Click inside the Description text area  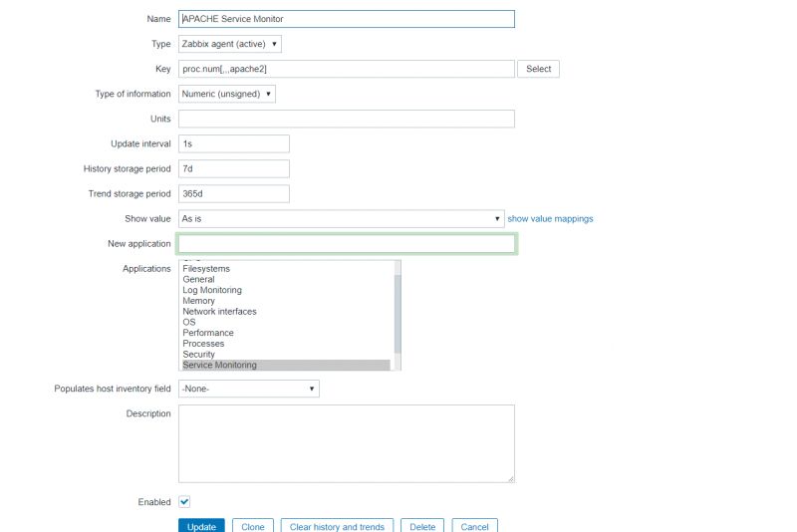click(347, 443)
